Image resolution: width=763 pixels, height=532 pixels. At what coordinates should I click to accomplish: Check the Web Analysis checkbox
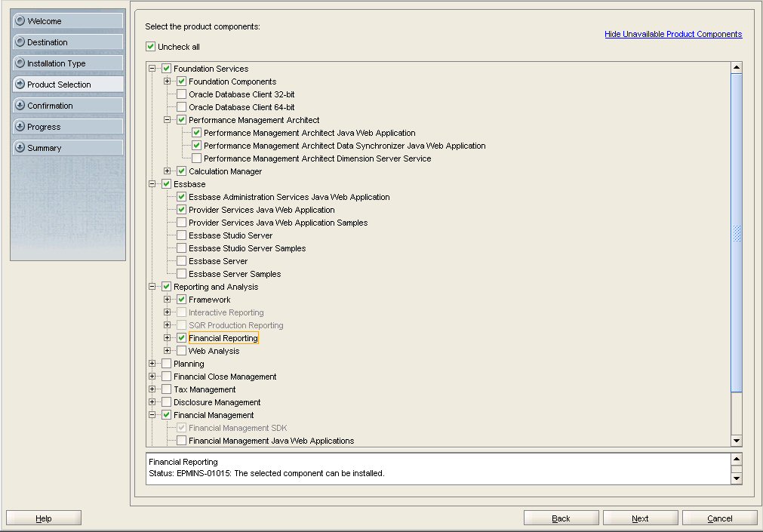[x=181, y=350]
